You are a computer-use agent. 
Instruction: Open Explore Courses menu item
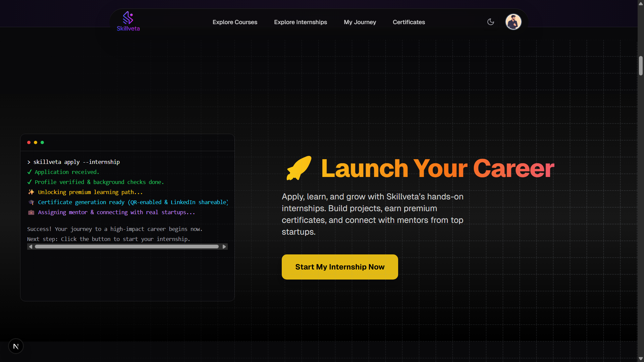click(235, 22)
